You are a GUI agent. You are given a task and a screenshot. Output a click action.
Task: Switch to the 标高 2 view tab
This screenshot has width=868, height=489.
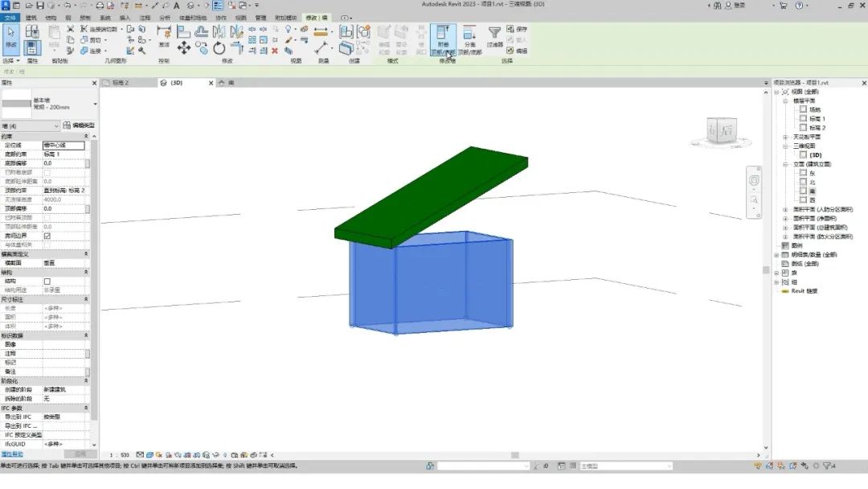click(121, 83)
